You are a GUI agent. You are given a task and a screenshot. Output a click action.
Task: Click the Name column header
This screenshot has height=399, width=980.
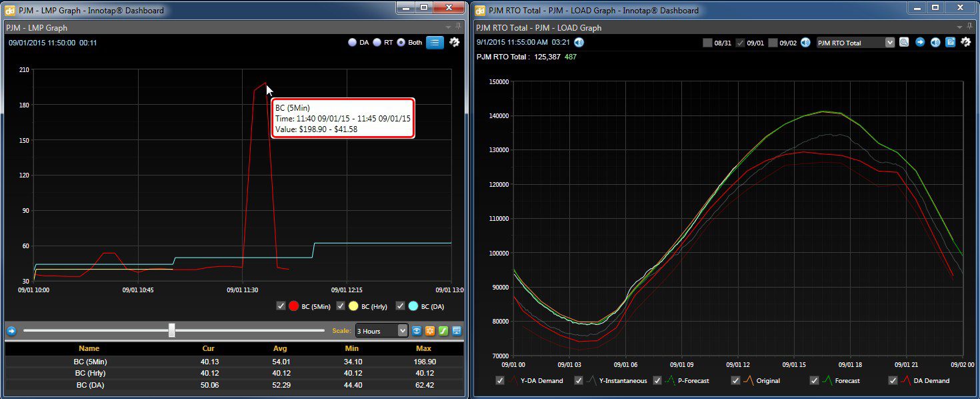pyautogui.click(x=89, y=348)
